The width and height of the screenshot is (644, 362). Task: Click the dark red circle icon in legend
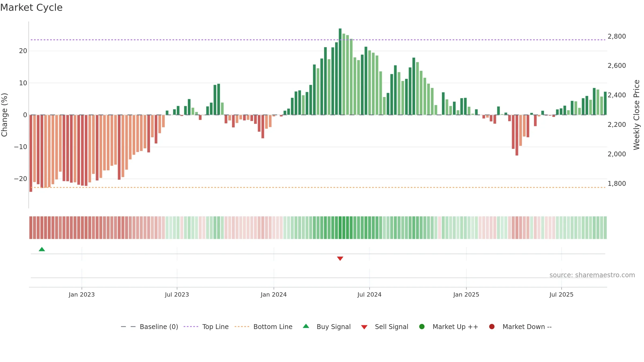[492, 327]
